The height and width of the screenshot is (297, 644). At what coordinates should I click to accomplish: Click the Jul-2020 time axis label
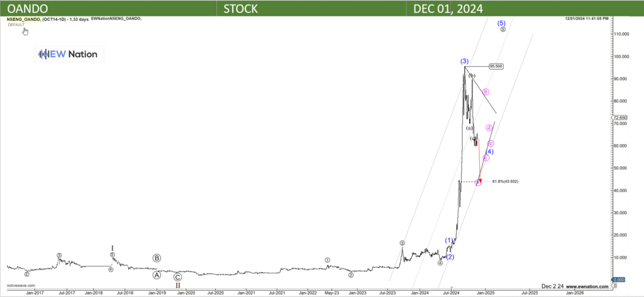pos(215,293)
